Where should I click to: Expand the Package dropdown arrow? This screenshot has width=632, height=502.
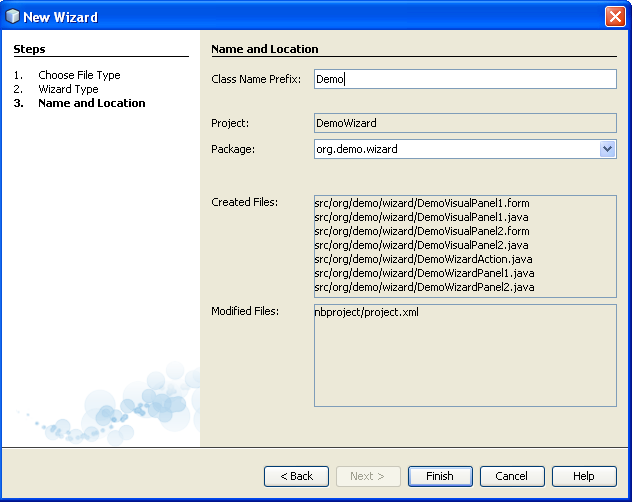(x=607, y=149)
